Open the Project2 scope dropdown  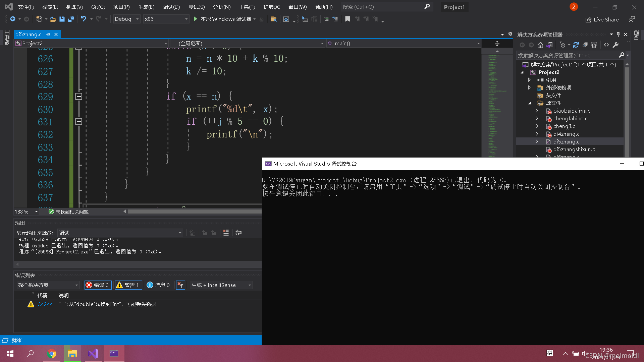click(92, 43)
